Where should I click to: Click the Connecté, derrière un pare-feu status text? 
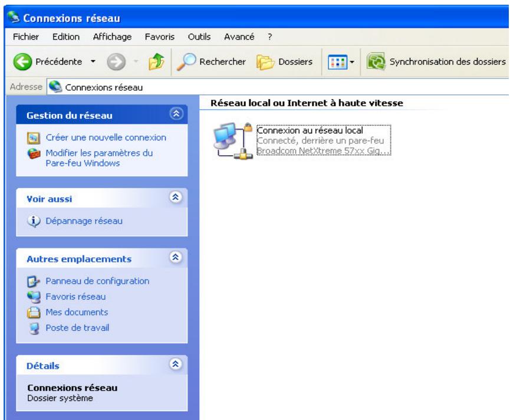pos(320,140)
